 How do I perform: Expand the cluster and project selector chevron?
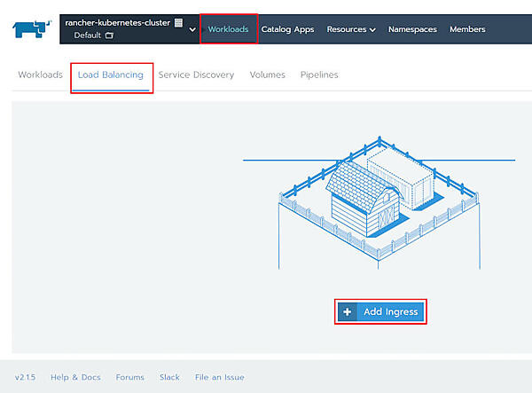coord(192,29)
